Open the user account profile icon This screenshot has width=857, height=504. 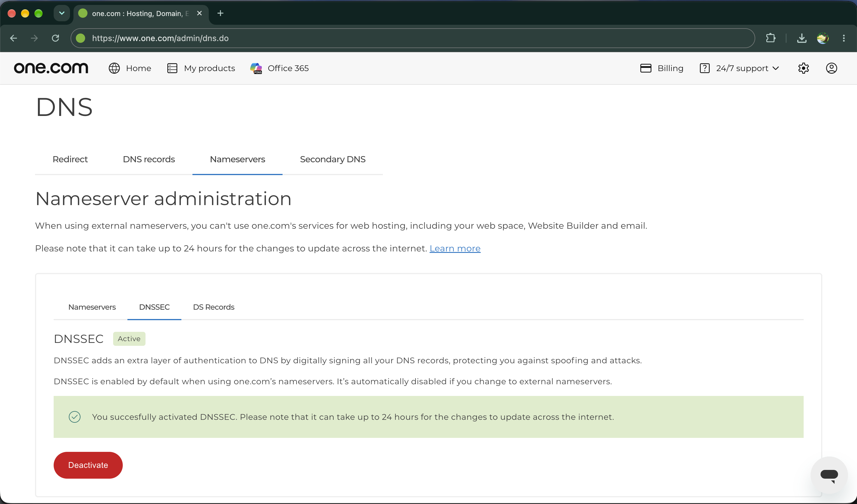831,68
